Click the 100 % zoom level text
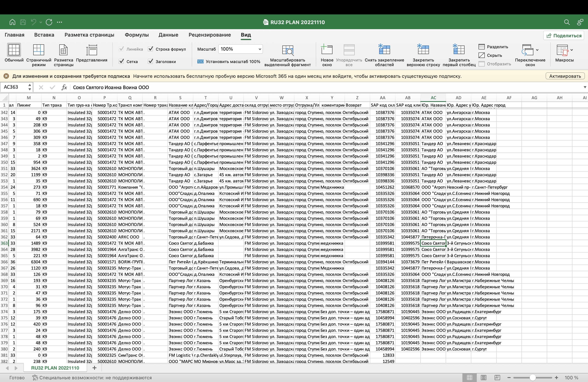The height and width of the screenshot is (382, 588). (571, 378)
